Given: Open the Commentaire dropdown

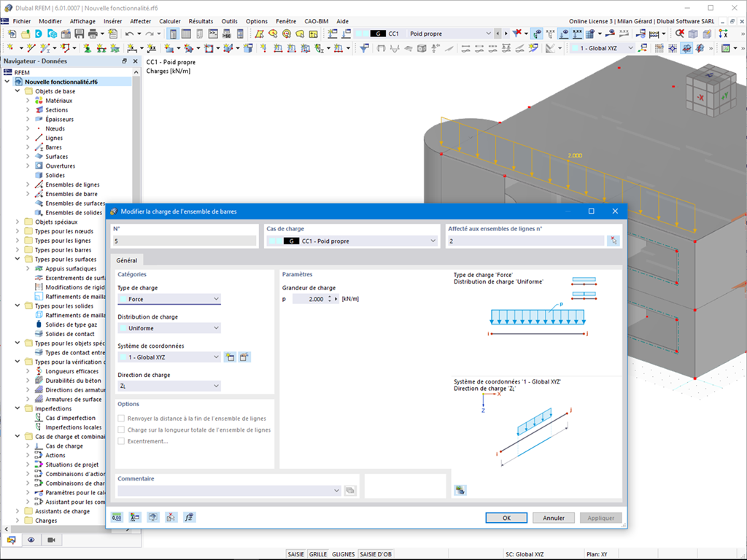Looking at the screenshot, I should [229, 491].
